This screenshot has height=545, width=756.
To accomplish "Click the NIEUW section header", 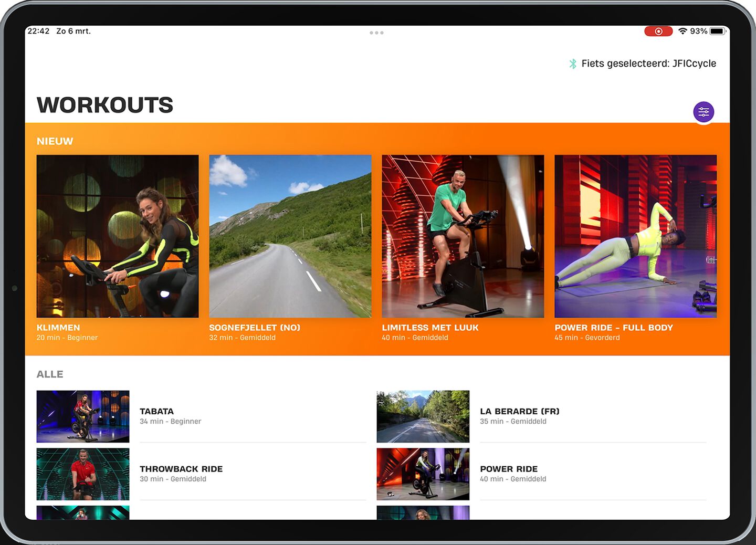I will point(55,141).
